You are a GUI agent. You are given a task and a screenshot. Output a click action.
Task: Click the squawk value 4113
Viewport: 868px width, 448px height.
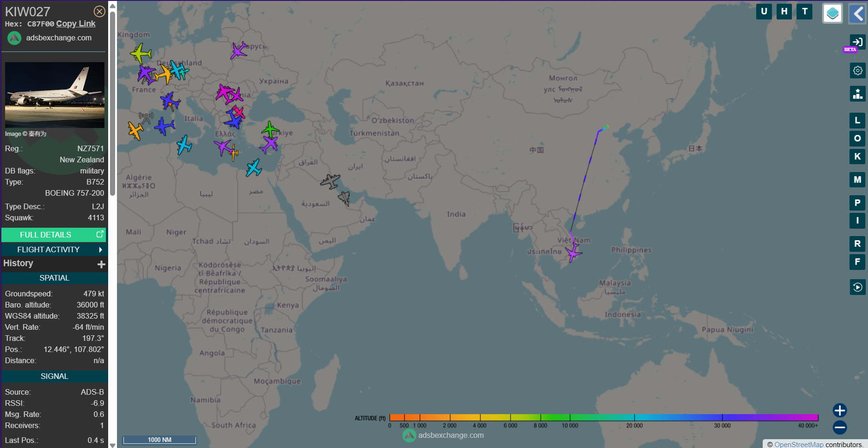(96, 218)
